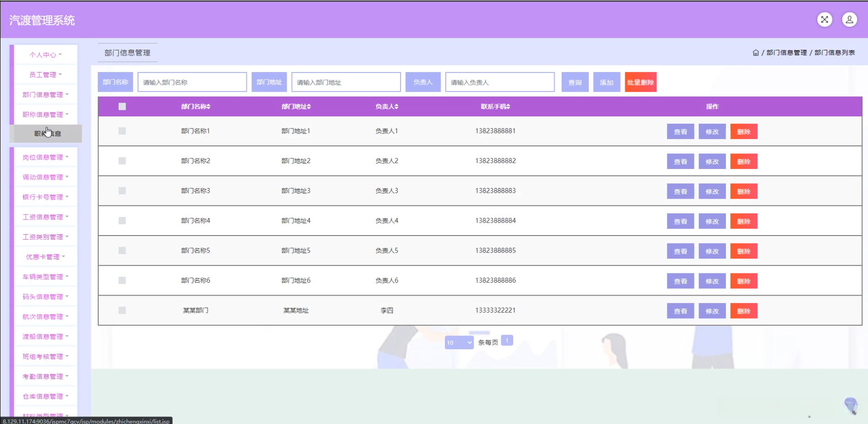
Task: Open the 优惠卡管理 menu in sidebar
Action: coord(46,256)
